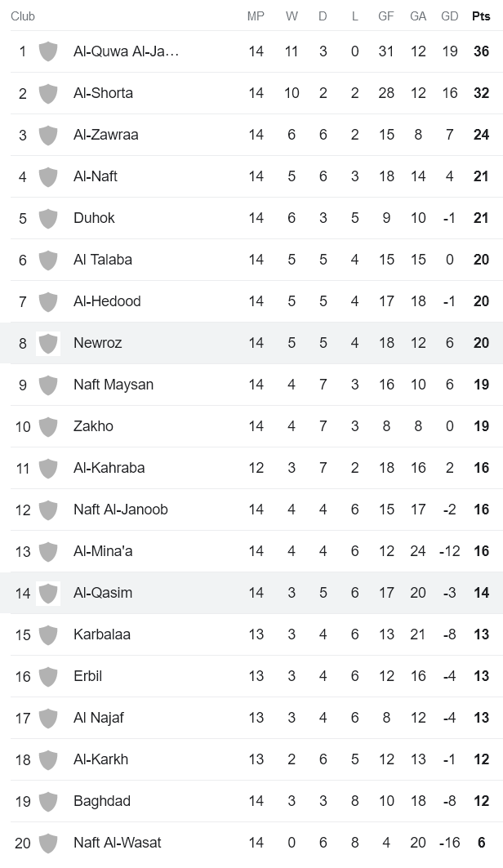
Task: Click the Pts column header
Action: (x=481, y=16)
